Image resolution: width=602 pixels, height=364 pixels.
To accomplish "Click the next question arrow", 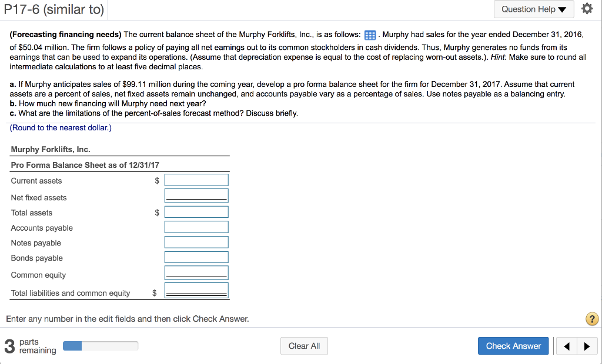I will [x=587, y=346].
